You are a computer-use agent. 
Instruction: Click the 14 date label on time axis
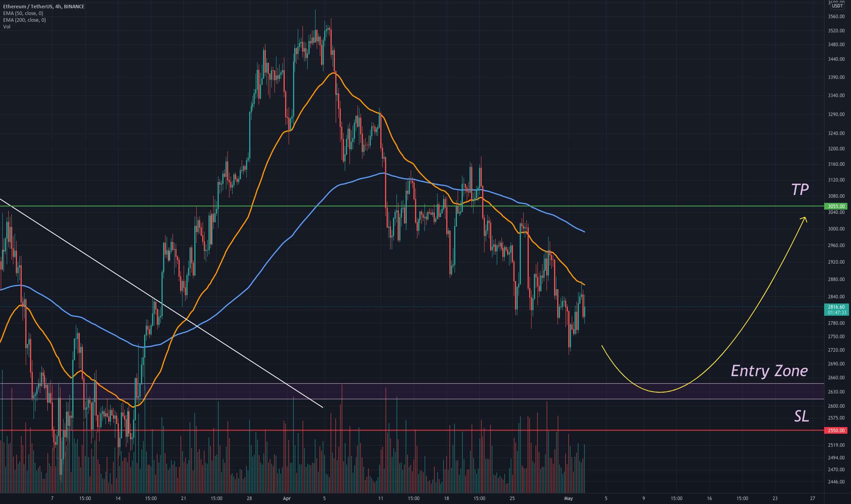click(118, 498)
